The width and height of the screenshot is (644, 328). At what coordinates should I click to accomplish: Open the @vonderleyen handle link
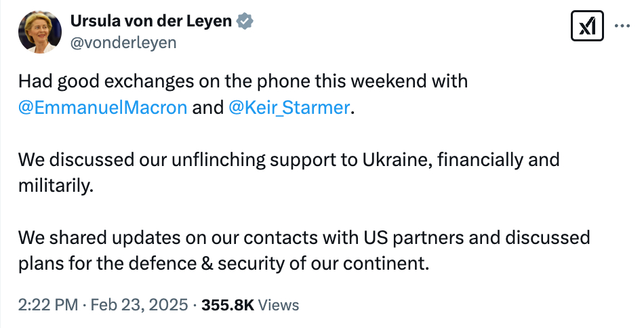pyautogui.click(x=123, y=42)
